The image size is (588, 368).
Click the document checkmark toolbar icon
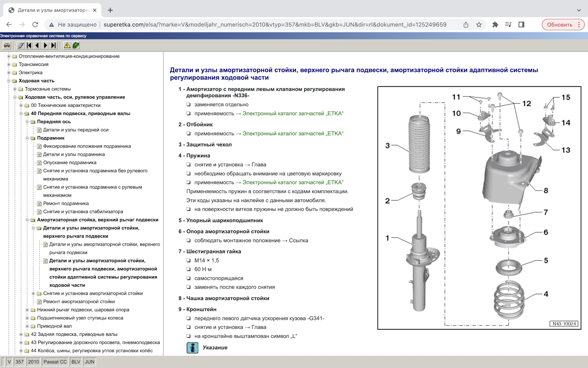tap(21, 46)
